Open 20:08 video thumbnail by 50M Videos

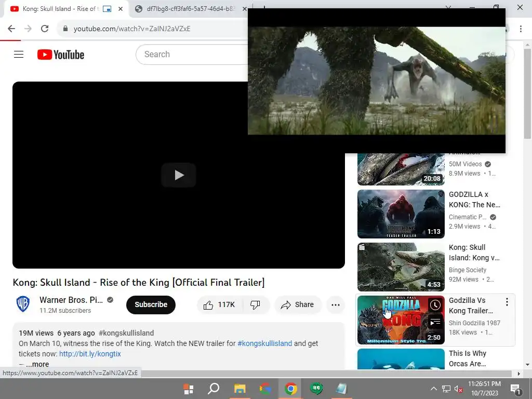(x=401, y=169)
